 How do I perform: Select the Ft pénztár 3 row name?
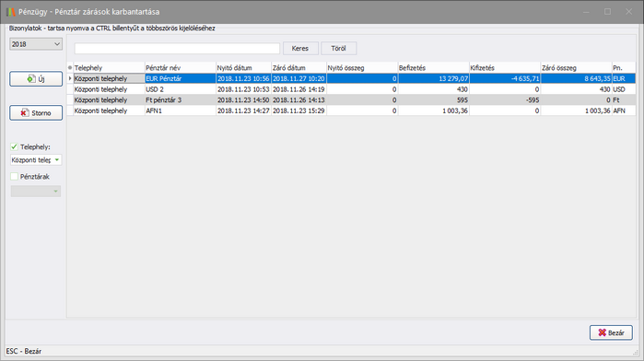181,99
